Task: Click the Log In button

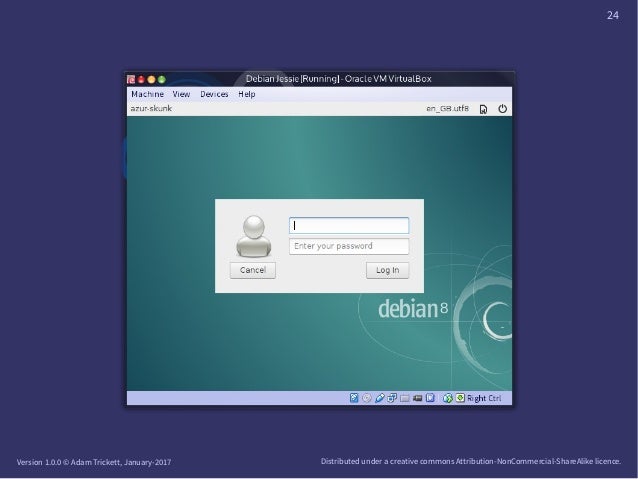Action: point(387,270)
